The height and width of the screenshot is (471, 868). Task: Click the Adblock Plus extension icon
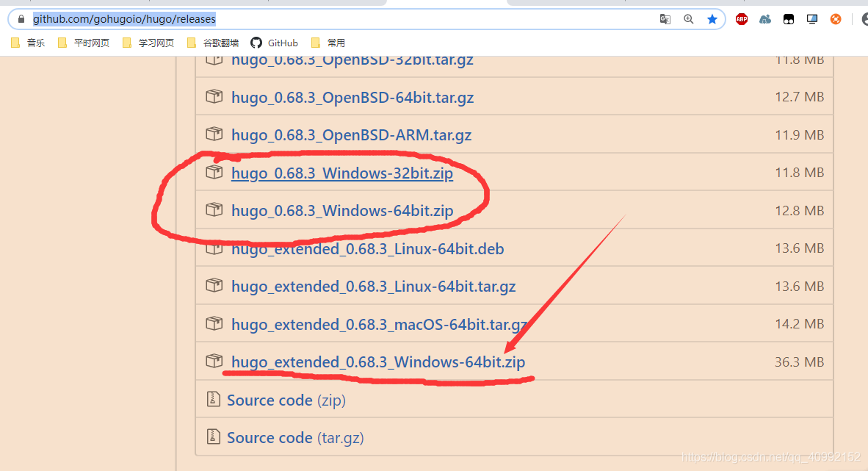[x=741, y=19]
